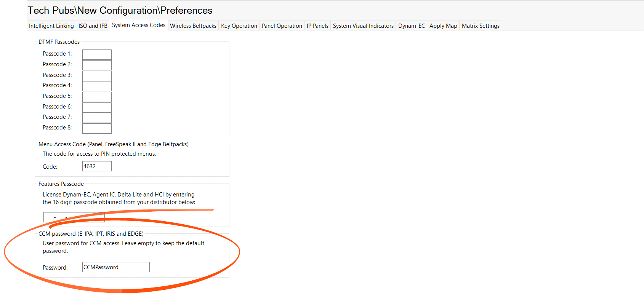The width and height of the screenshot is (644, 297).
Task: Switch to the Apply Map tab
Action: tap(443, 26)
